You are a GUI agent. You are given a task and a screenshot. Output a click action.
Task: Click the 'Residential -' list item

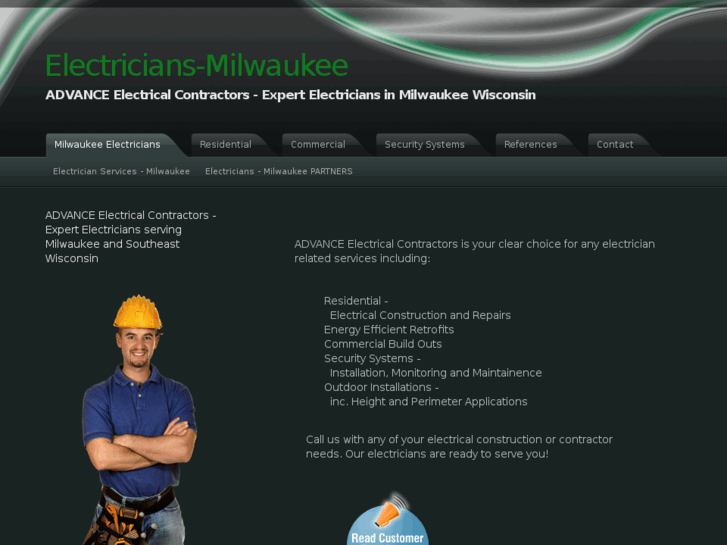click(356, 301)
